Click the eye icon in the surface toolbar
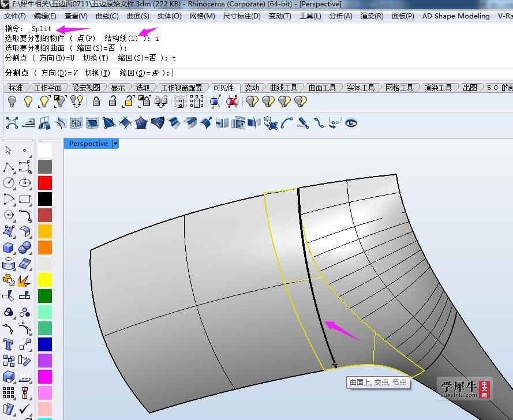513x420 pixels. pos(351,123)
